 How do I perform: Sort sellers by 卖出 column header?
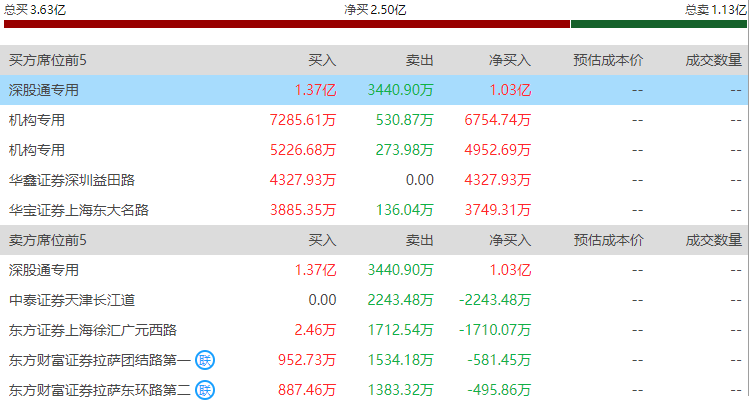(419, 240)
